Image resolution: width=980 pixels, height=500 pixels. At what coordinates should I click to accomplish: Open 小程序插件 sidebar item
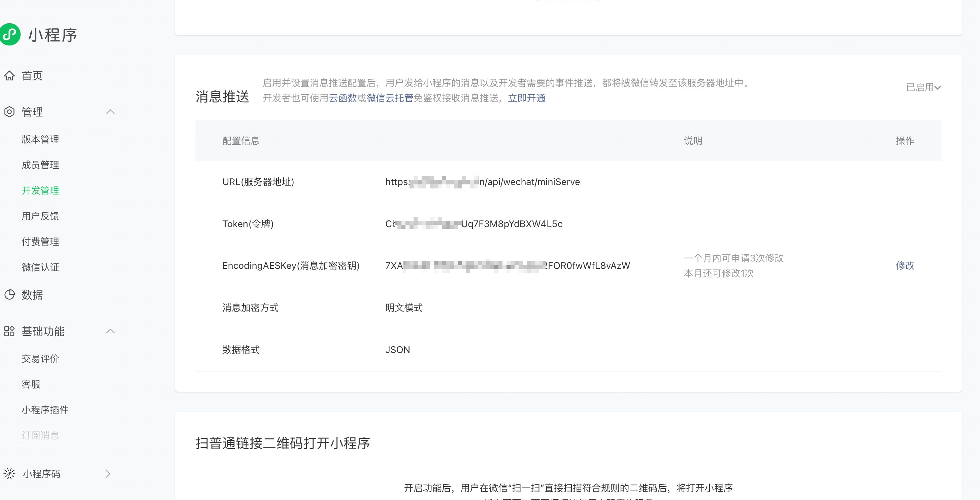coord(45,410)
